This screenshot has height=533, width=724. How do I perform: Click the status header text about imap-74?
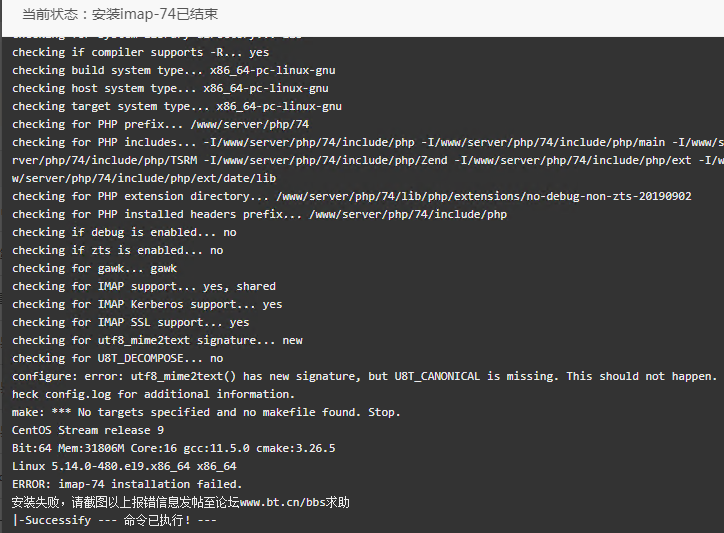pos(120,14)
